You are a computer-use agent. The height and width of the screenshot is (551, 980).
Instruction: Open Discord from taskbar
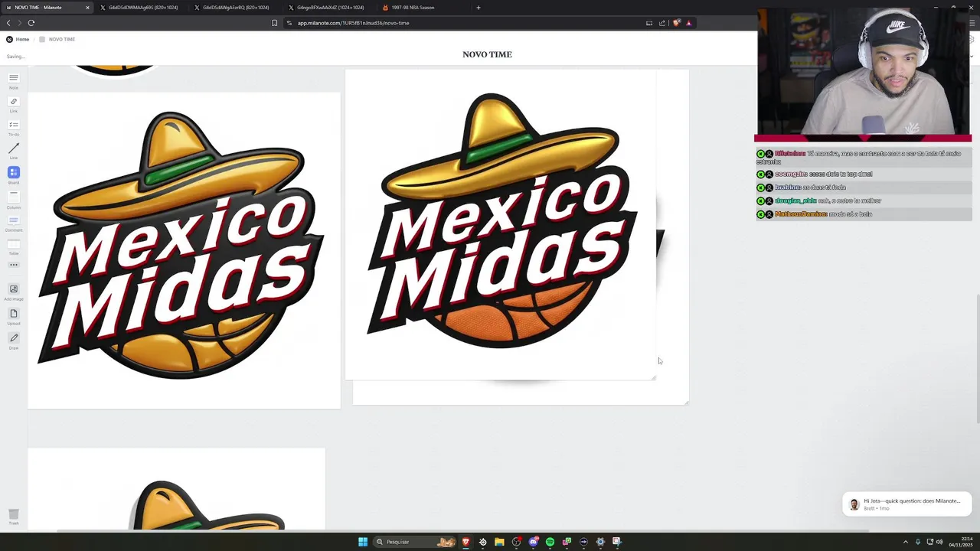[x=534, y=542]
